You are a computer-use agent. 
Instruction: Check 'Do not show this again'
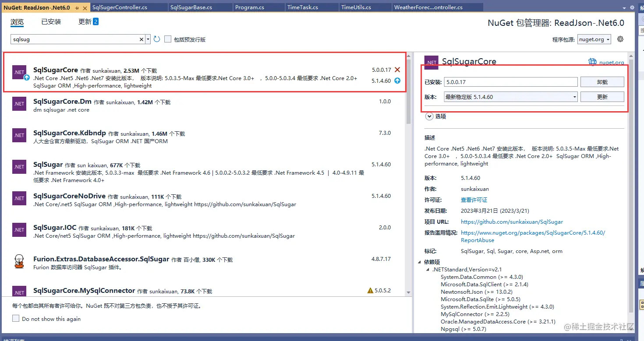click(x=16, y=318)
